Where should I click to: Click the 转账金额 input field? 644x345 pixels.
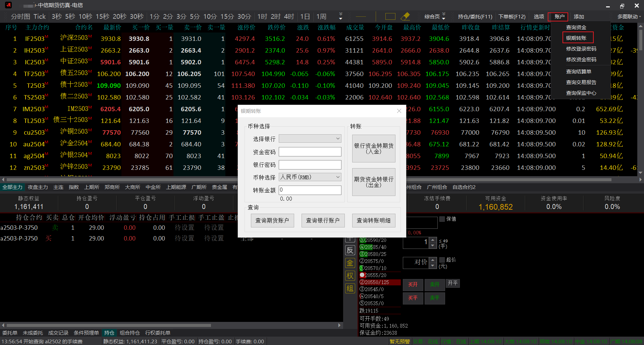(x=310, y=190)
